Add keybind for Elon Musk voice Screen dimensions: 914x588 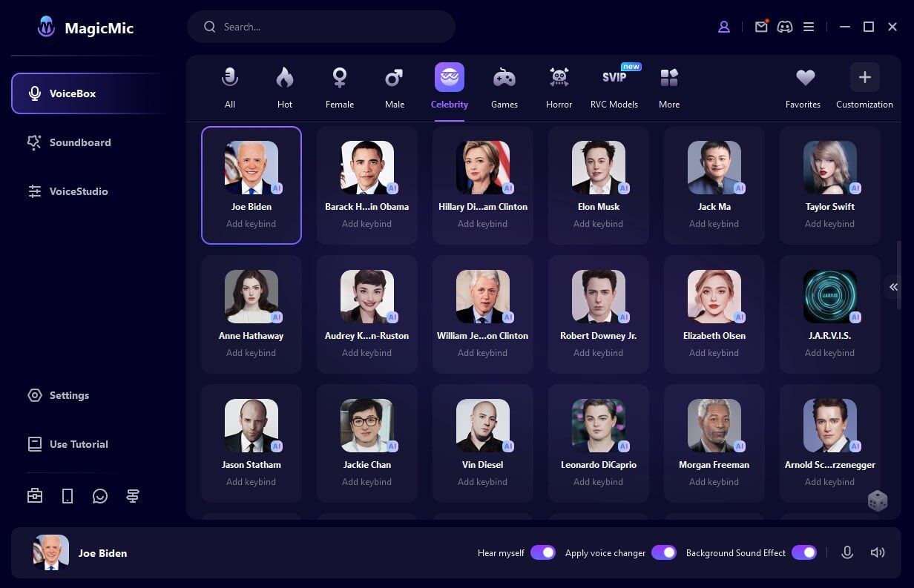598,224
